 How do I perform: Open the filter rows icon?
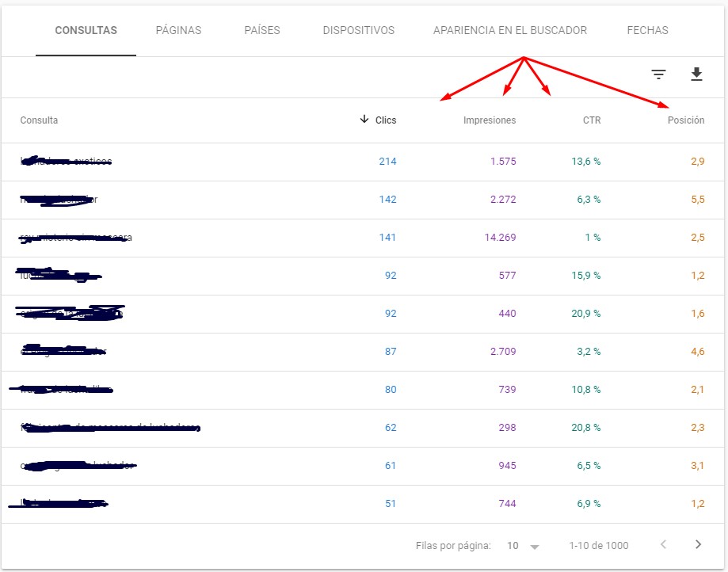click(x=658, y=74)
